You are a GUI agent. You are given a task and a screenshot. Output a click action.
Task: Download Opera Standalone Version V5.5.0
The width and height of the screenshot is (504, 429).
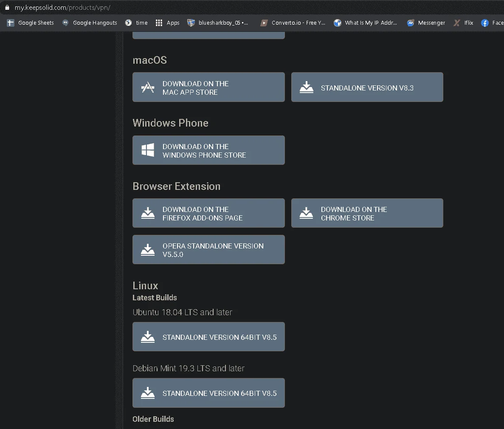click(208, 250)
